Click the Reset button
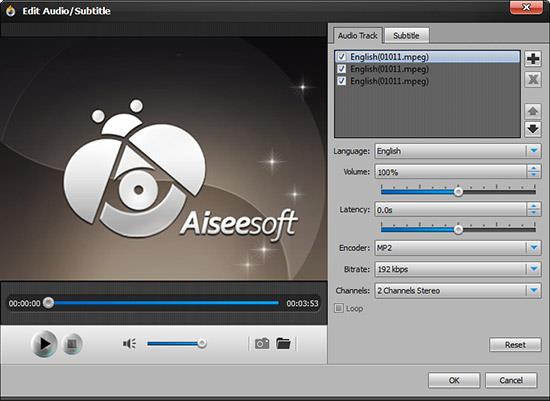The image size is (550, 401). 515,345
